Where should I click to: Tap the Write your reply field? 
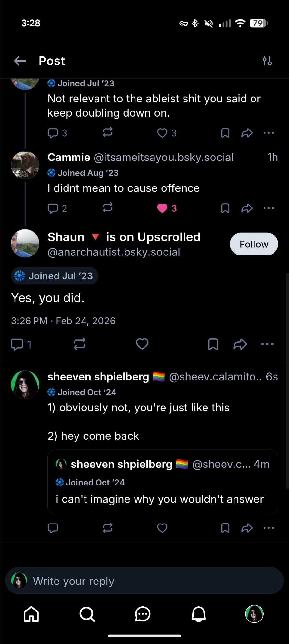point(144,581)
